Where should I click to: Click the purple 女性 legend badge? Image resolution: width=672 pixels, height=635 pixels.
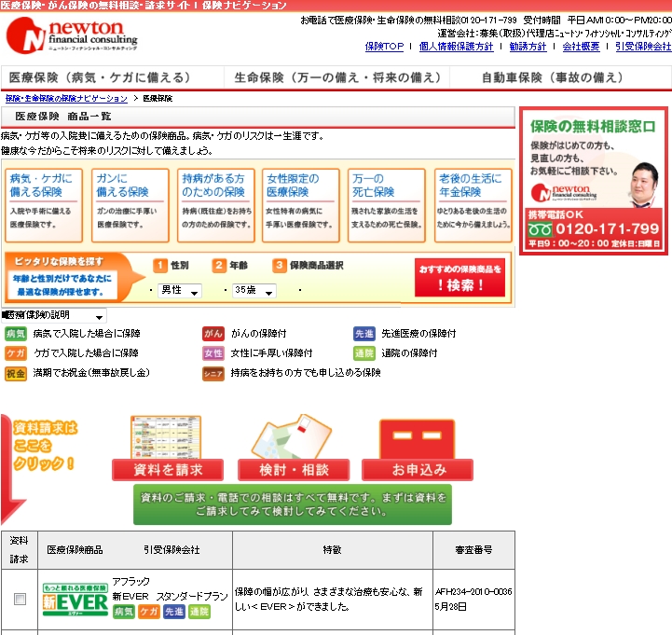(213, 353)
